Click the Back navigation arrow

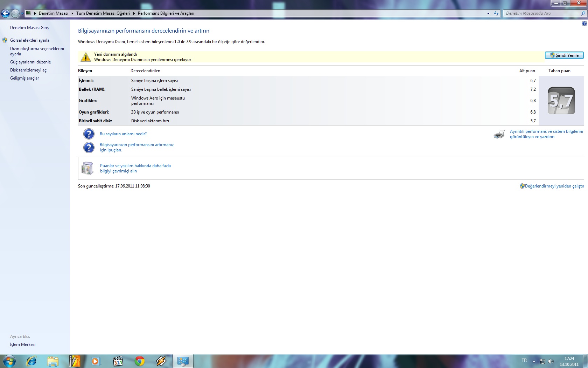click(6, 13)
